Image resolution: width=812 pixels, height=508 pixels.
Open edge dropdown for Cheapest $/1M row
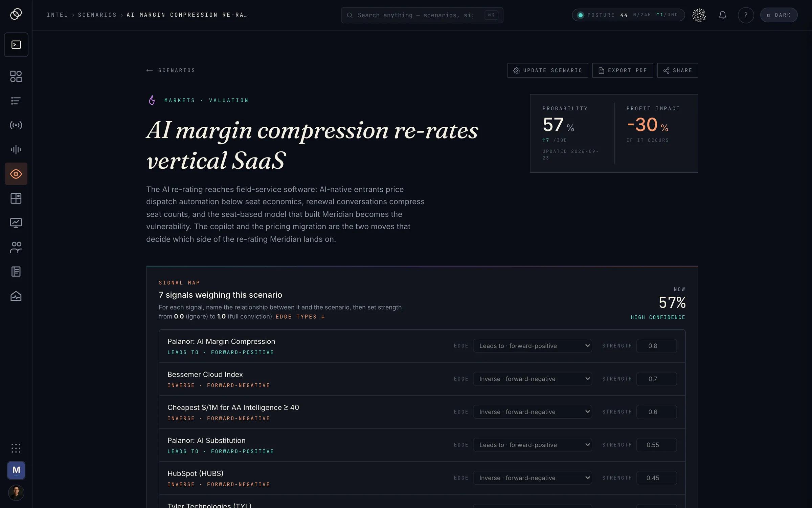(533, 412)
